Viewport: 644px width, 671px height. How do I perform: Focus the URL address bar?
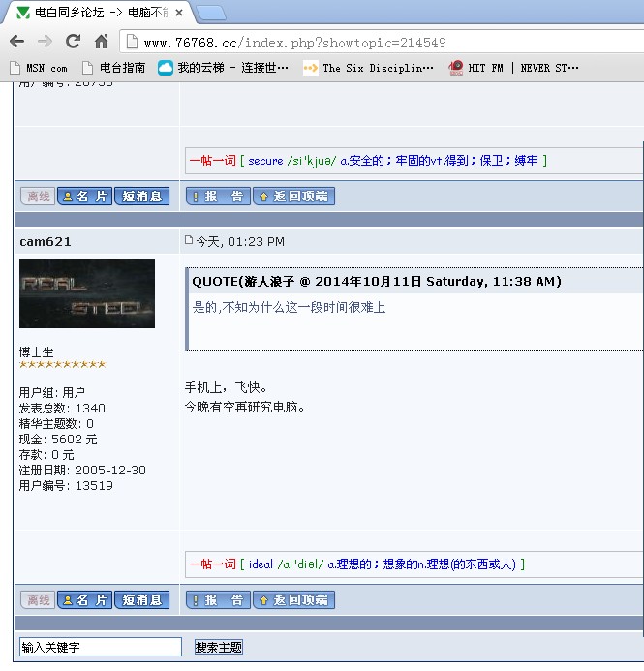[387, 43]
